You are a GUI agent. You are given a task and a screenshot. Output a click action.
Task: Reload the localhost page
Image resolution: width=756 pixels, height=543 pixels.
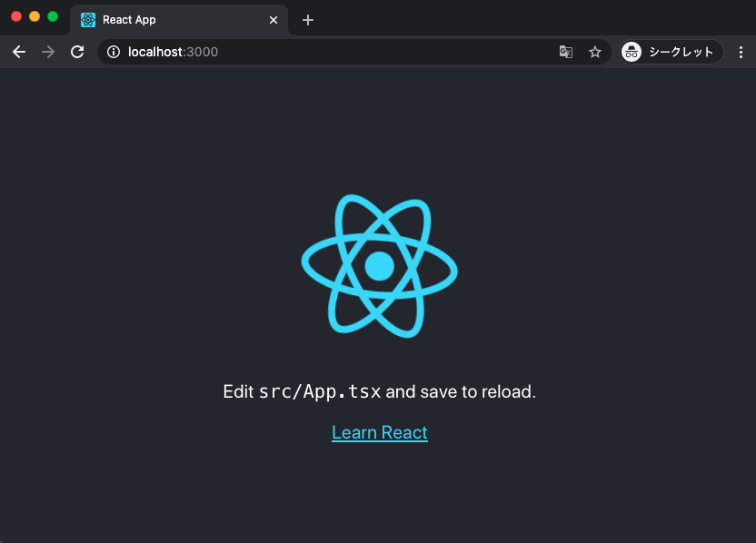click(x=77, y=52)
